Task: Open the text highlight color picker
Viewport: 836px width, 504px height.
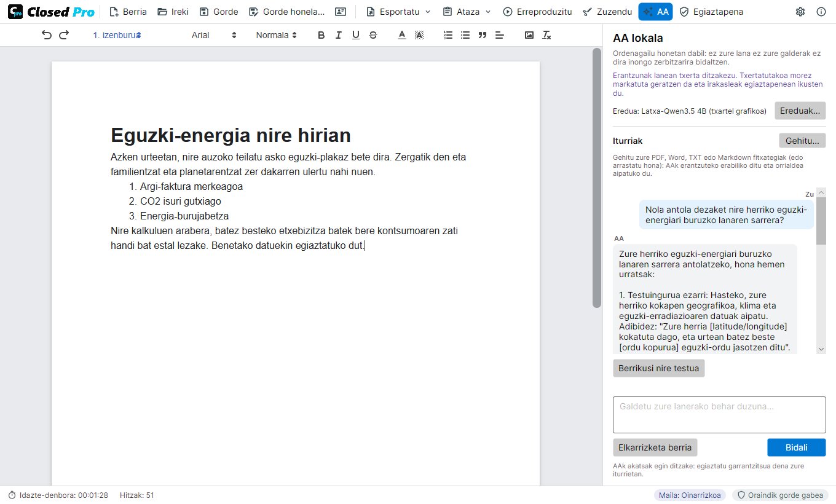Action: [419, 35]
